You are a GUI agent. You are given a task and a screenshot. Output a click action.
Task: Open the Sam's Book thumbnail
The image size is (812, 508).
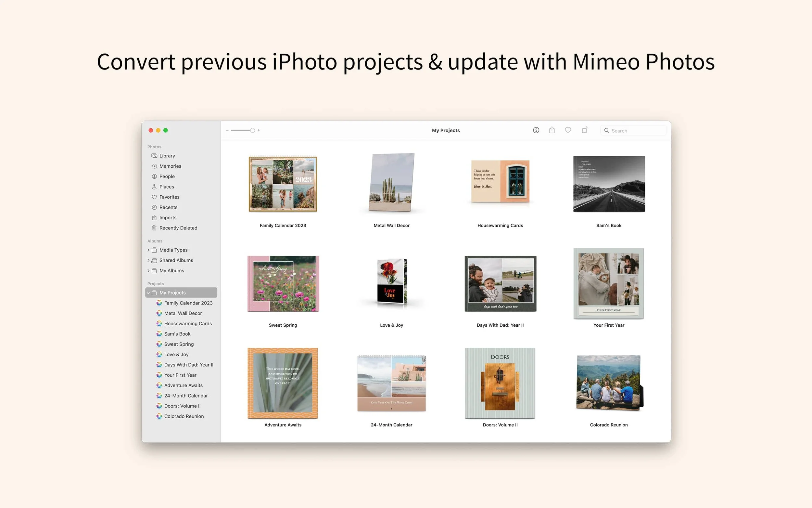(x=609, y=184)
